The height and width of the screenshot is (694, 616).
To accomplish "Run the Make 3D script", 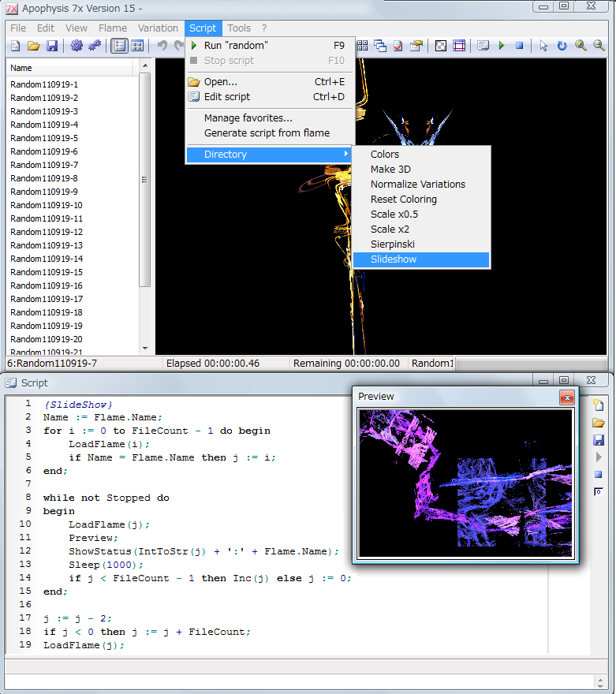I will point(421,170).
